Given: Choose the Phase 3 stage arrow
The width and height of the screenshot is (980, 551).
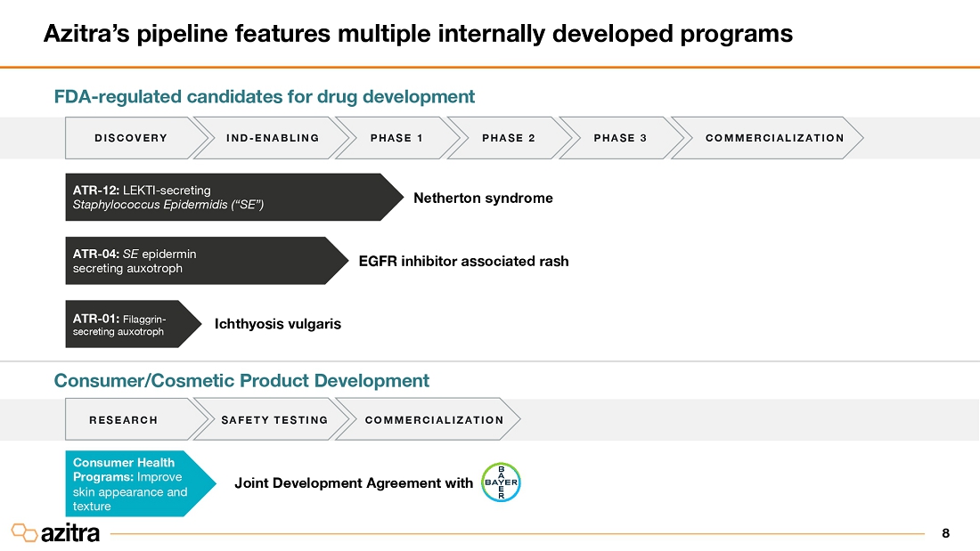Looking at the screenshot, I should coord(620,138).
